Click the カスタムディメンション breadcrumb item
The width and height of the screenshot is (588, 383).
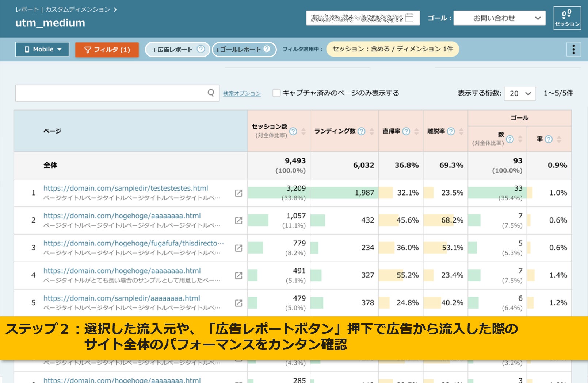(x=77, y=9)
